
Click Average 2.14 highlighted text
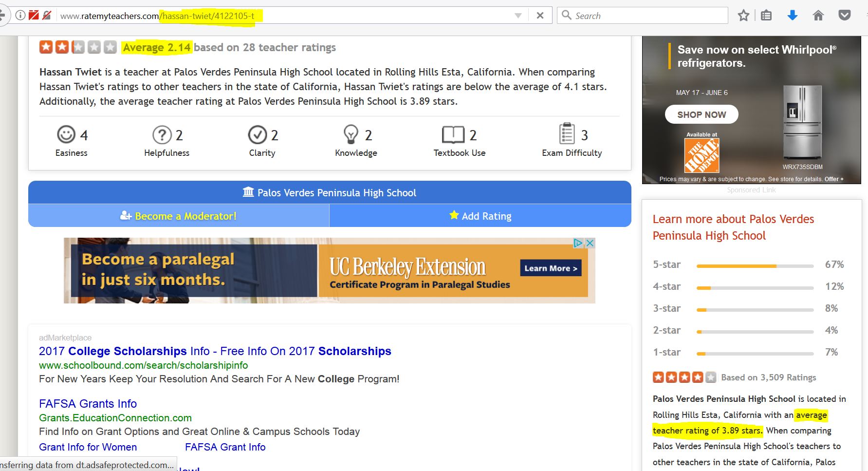point(157,47)
